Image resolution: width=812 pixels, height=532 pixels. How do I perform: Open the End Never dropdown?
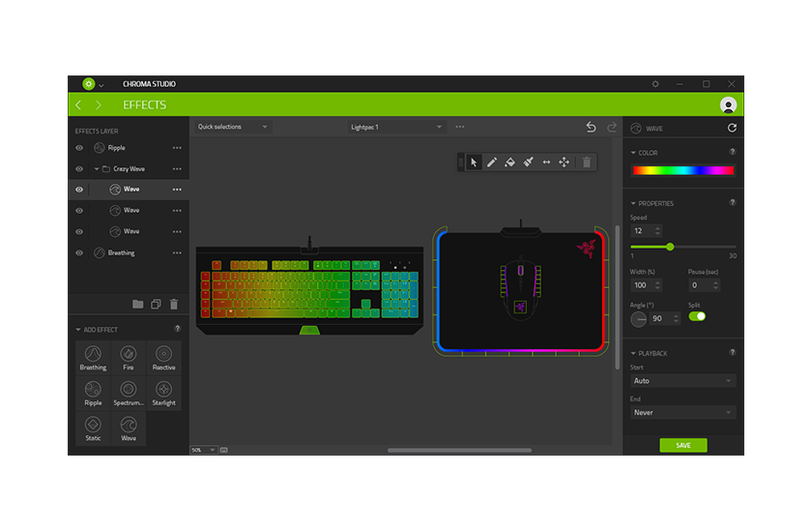[682, 413]
